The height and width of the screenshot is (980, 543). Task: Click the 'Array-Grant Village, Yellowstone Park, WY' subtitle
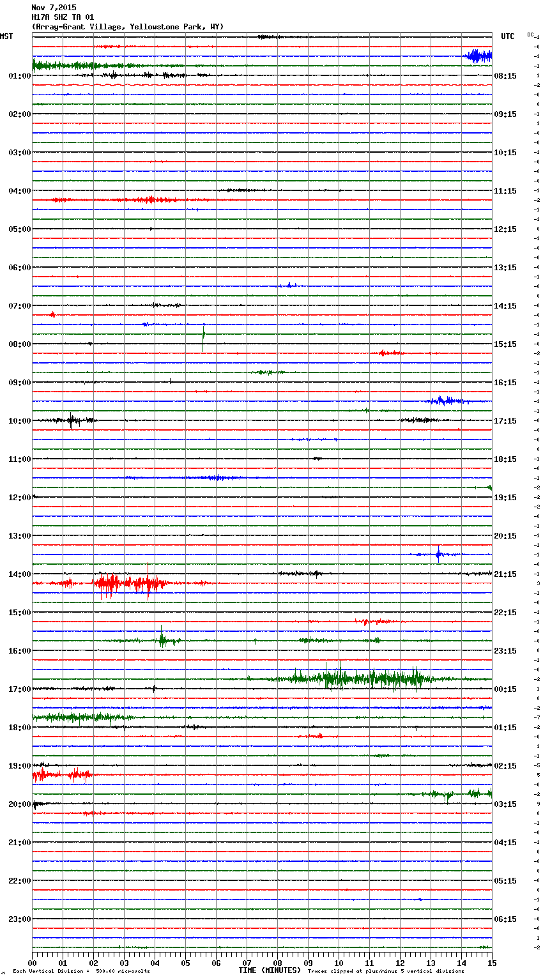pos(128,27)
